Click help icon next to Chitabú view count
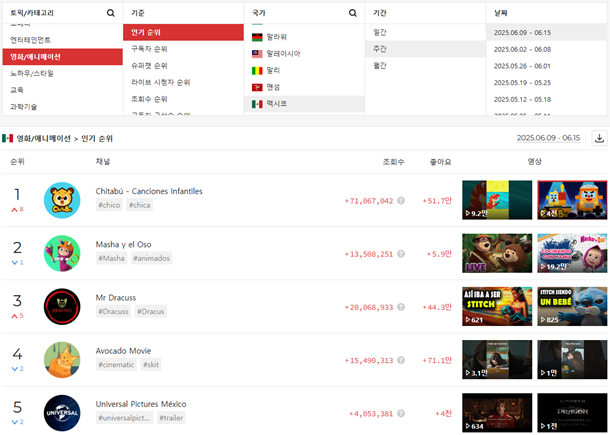Viewport: 610px width, 435px height. click(401, 201)
